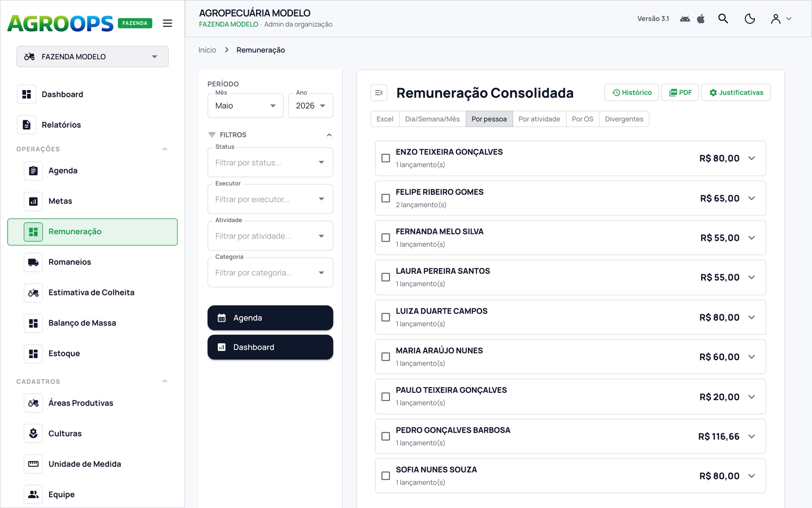The height and width of the screenshot is (508, 812).
Task: Toggle the hamburger menu icon
Action: tap(167, 23)
